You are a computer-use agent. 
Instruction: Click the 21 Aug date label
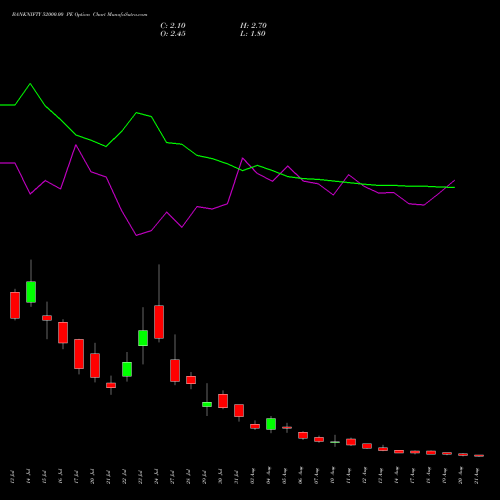[x=477, y=476]
